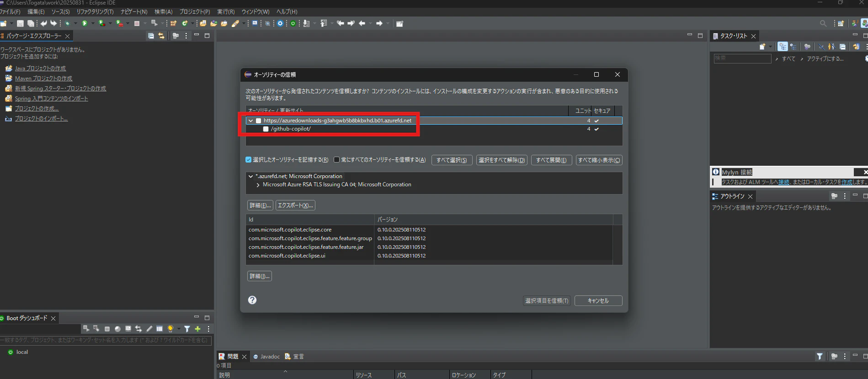868x379 pixels.
Task: Click the Debug bug icon in toolbar
Action: click(67, 23)
